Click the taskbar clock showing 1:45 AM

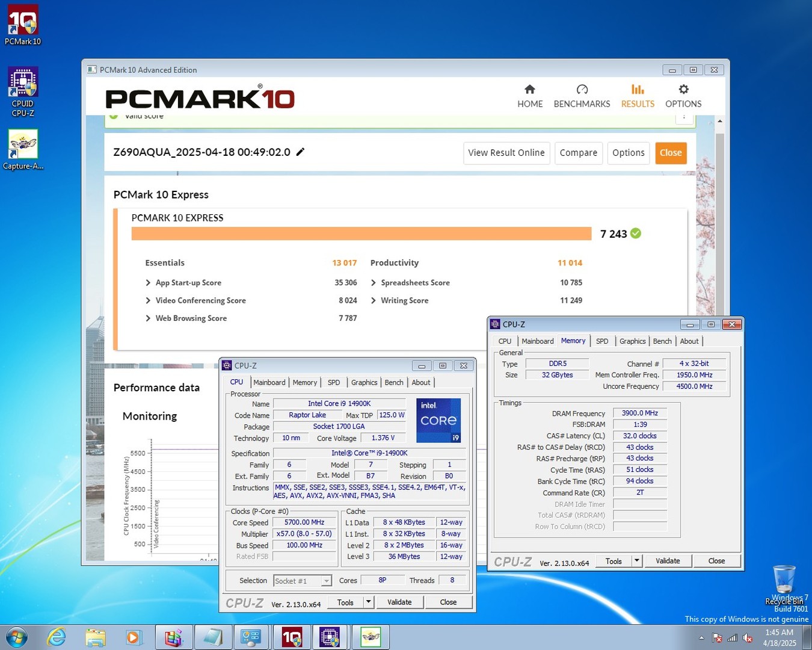tap(780, 637)
